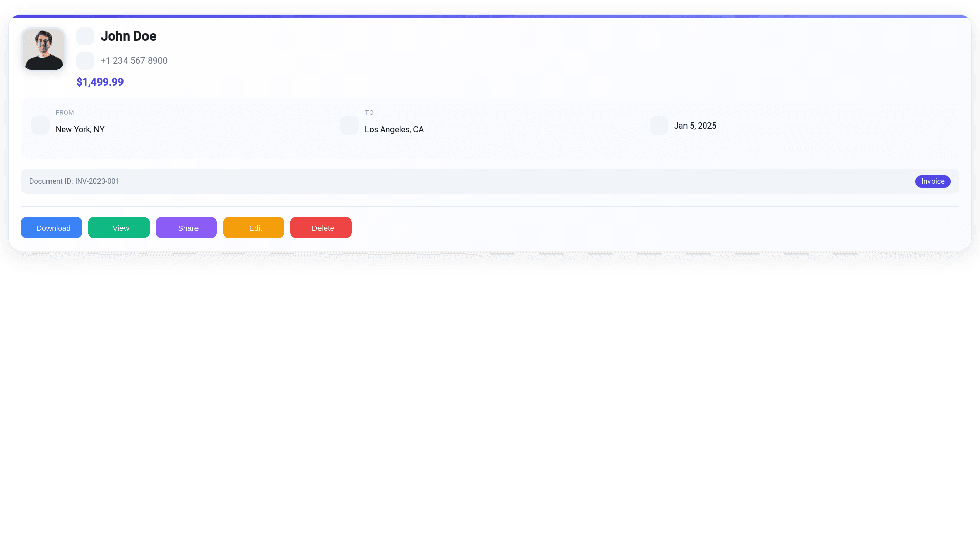Click the icon box beside John Doe

point(85,36)
